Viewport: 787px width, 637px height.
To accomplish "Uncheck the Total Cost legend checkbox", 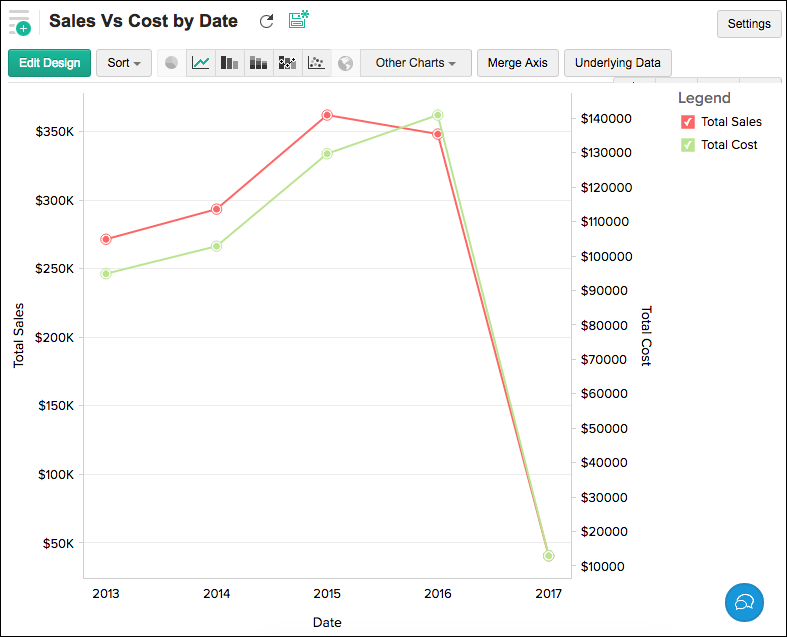I will click(x=688, y=145).
